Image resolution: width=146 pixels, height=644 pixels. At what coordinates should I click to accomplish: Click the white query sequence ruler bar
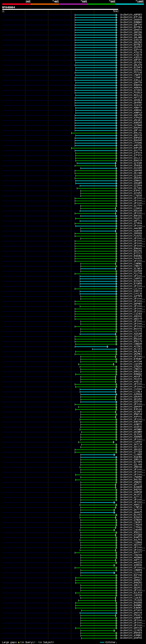[x=60, y=10]
